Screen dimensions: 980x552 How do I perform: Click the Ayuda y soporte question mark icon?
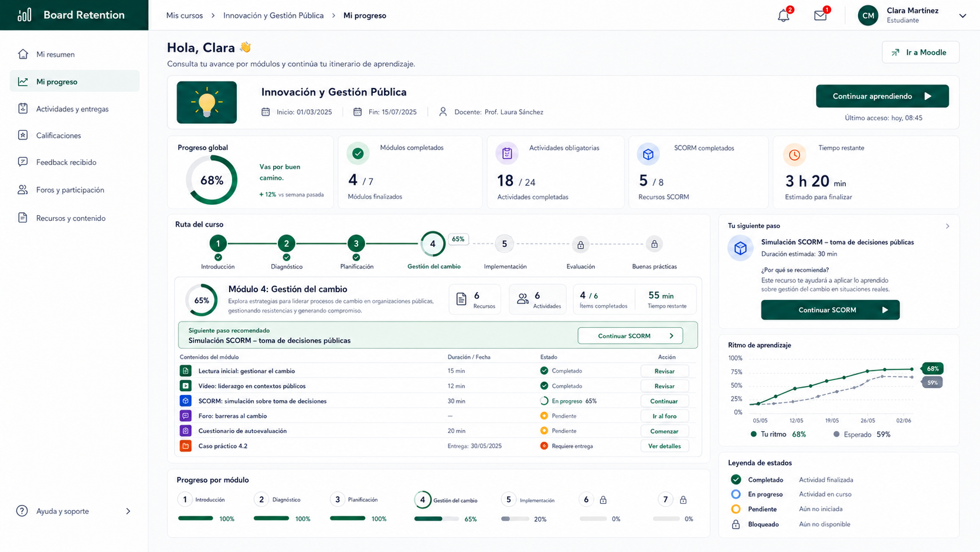pos(22,511)
